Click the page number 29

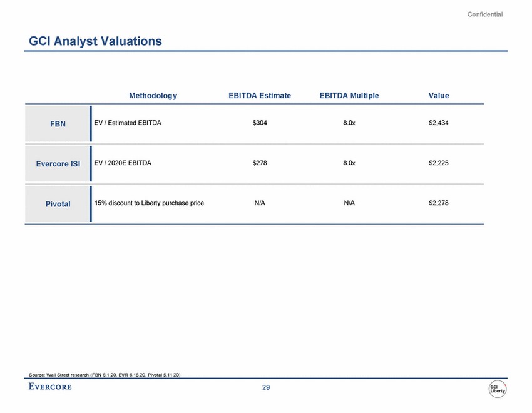pyautogui.click(x=266, y=389)
